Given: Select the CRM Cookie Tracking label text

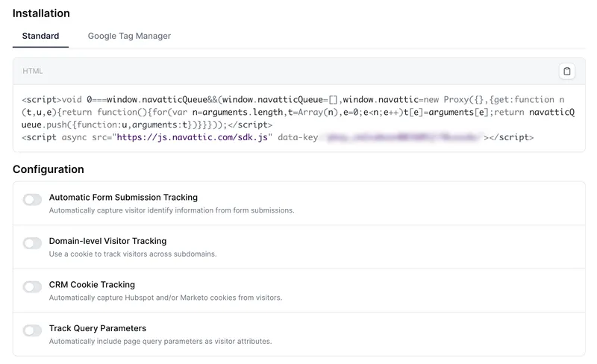Looking at the screenshot, I should coord(92,285).
